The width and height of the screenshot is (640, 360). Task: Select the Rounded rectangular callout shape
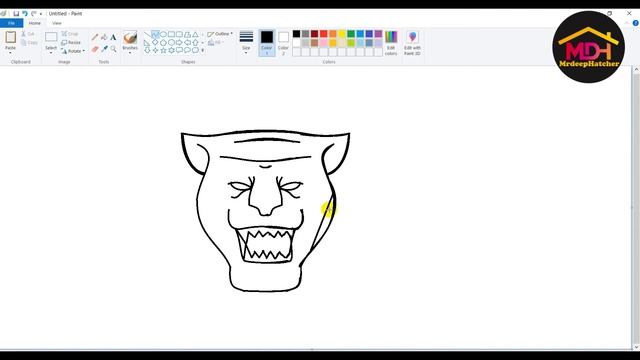179,50
